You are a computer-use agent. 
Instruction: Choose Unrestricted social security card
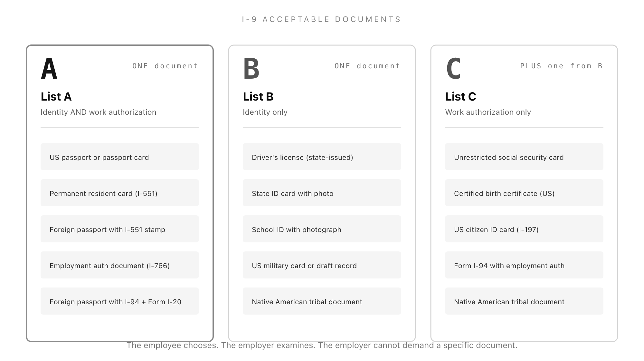(524, 157)
